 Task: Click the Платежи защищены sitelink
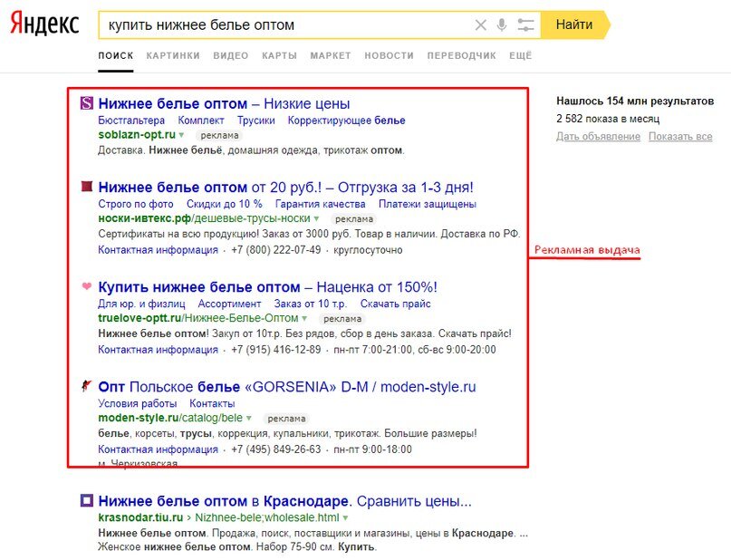[x=428, y=204]
